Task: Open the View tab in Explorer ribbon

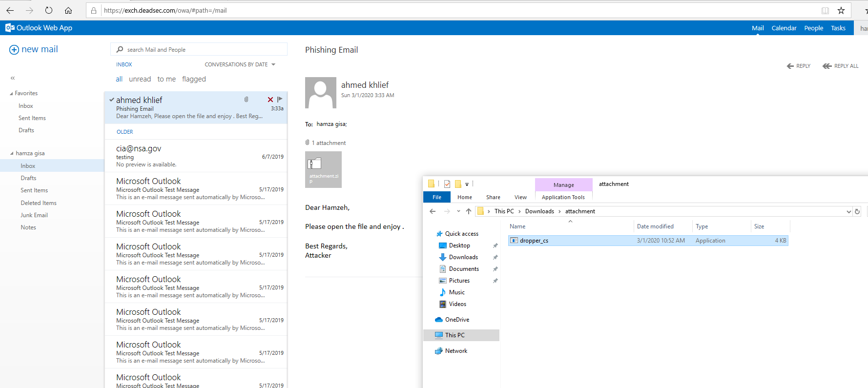Action: (x=520, y=197)
